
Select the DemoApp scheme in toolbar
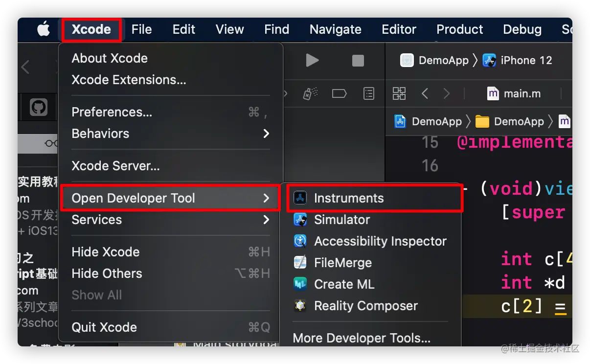(435, 61)
